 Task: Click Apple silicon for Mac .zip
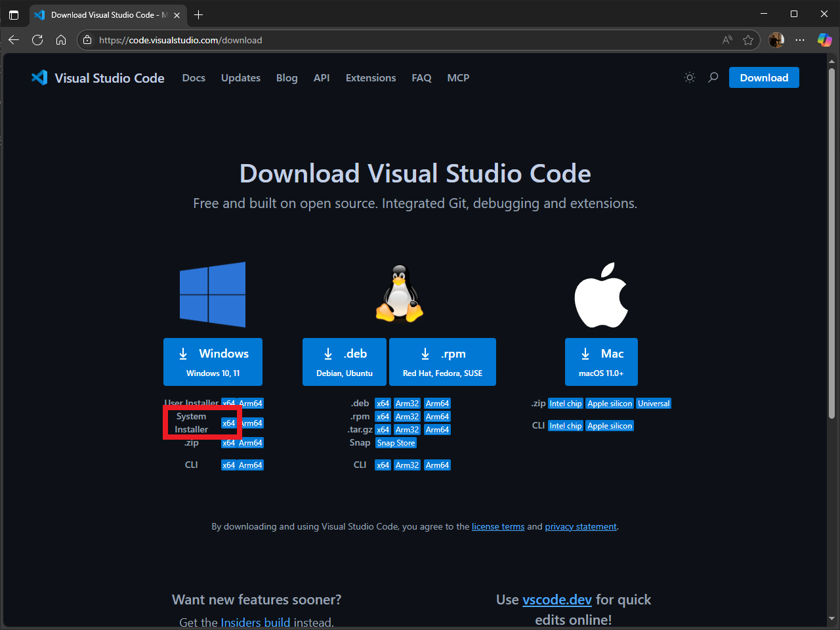[x=610, y=404]
